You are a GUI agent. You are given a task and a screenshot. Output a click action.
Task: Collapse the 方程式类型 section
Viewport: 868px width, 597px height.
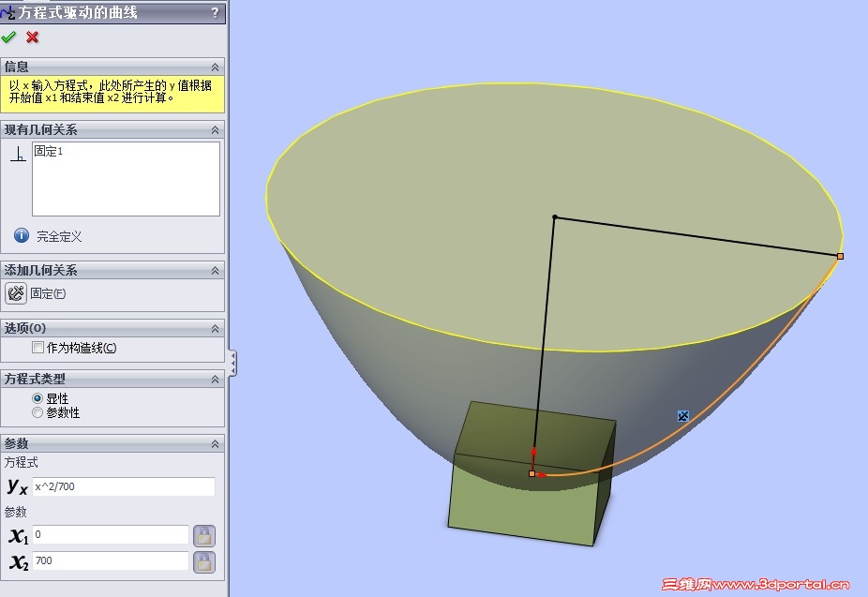pos(215,380)
